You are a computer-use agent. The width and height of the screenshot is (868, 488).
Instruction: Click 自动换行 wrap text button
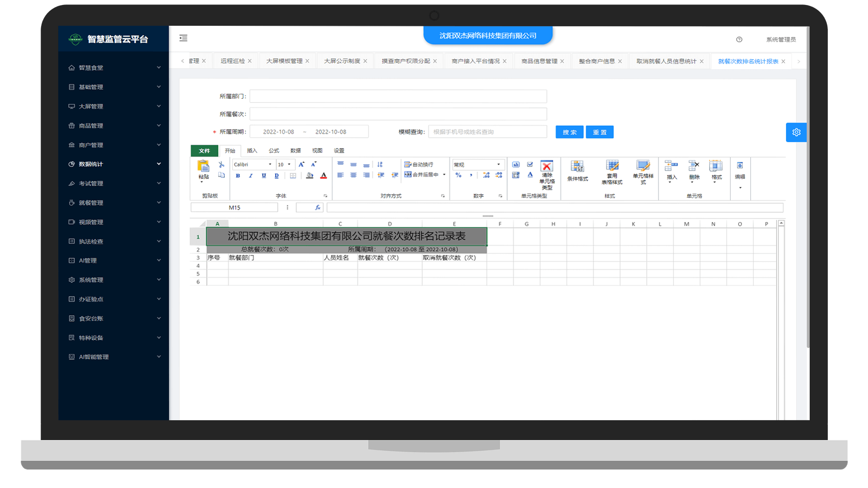tap(419, 164)
